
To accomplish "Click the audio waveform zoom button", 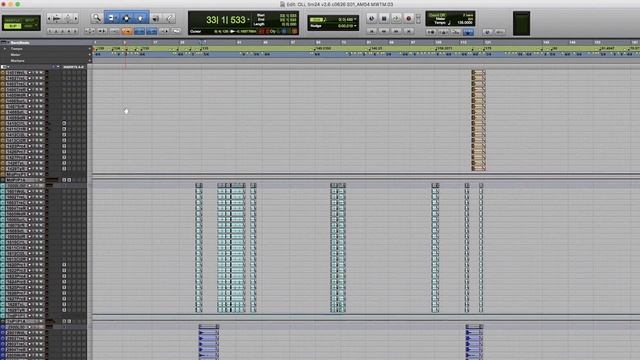I will coord(57,18).
